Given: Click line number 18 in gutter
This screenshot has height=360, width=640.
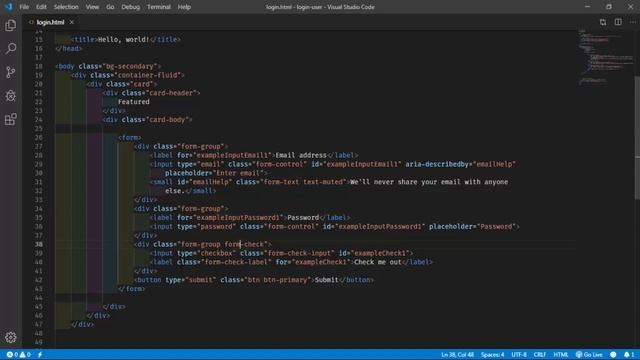Looking at the screenshot, I should (x=38, y=66).
